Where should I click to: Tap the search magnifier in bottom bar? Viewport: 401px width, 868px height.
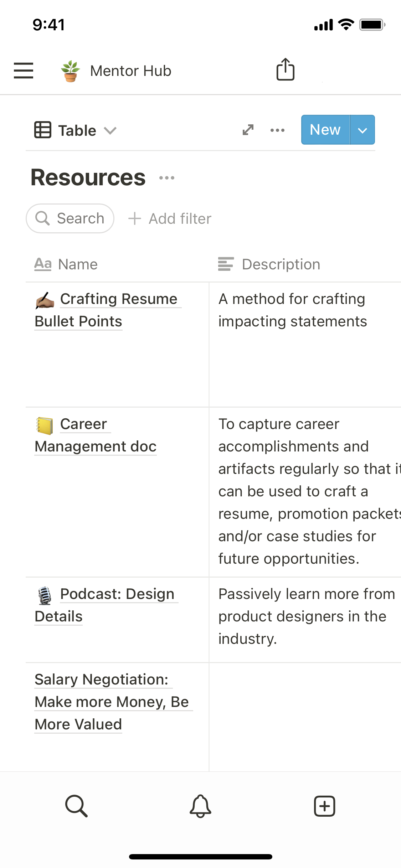click(76, 806)
